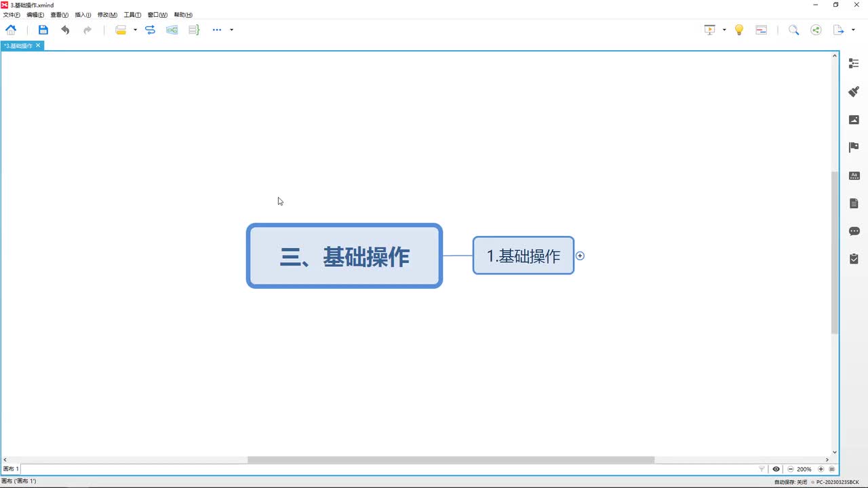
Task: Click the 200% zoom value
Action: tap(804, 469)
